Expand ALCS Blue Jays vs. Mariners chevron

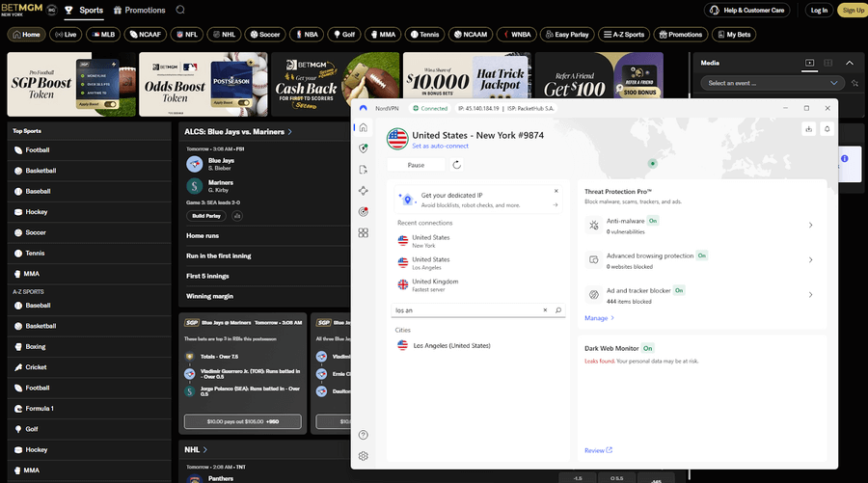(289, 132)
